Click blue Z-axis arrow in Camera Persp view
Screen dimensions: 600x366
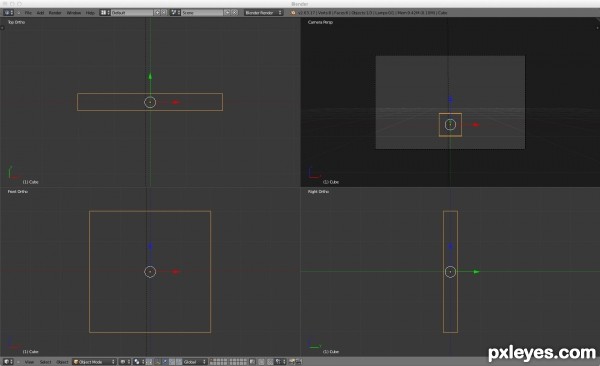[450, 100]
